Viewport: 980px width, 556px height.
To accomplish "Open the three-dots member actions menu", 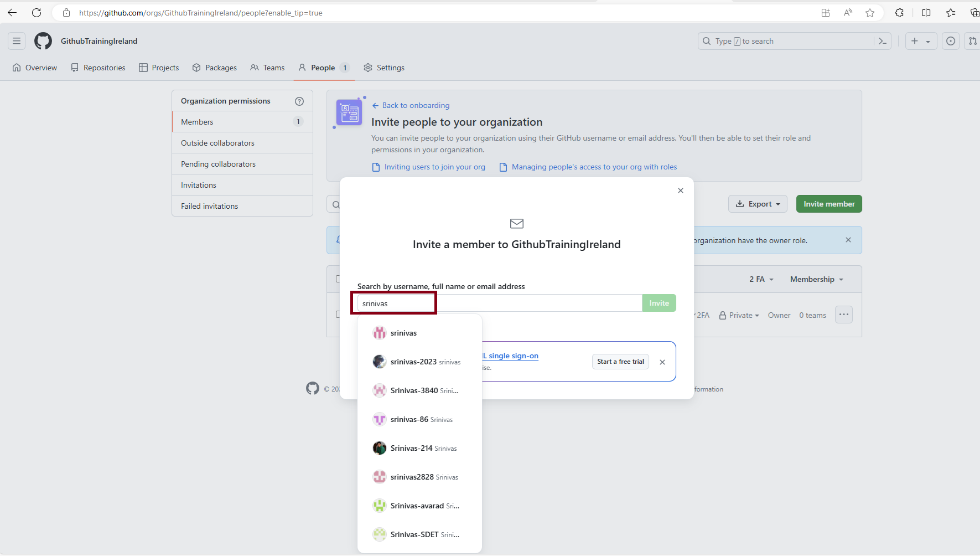I will (844, 315).
